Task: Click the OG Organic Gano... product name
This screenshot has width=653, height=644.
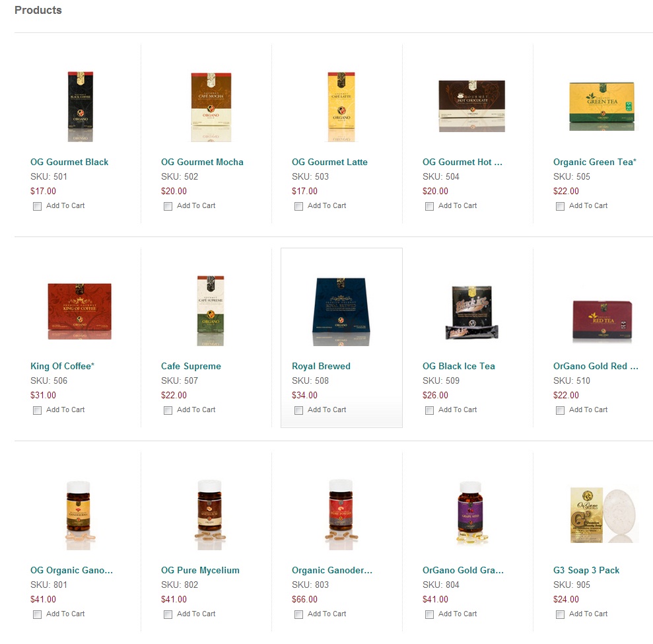Action: coord(71,570)
